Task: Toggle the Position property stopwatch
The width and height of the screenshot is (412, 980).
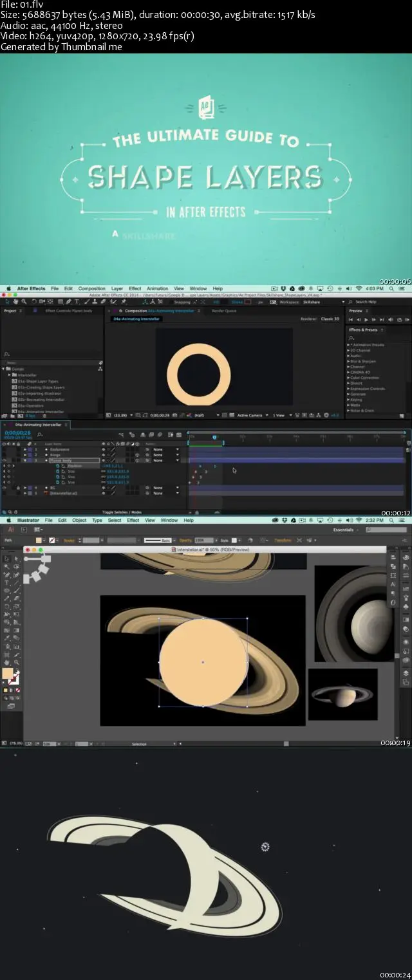Action: coord(57,466)
